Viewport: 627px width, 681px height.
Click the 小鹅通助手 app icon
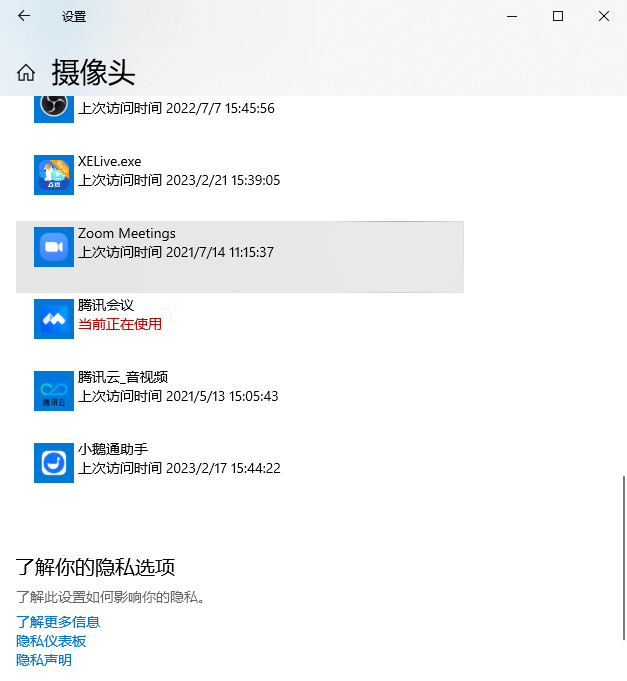[54, 463]
